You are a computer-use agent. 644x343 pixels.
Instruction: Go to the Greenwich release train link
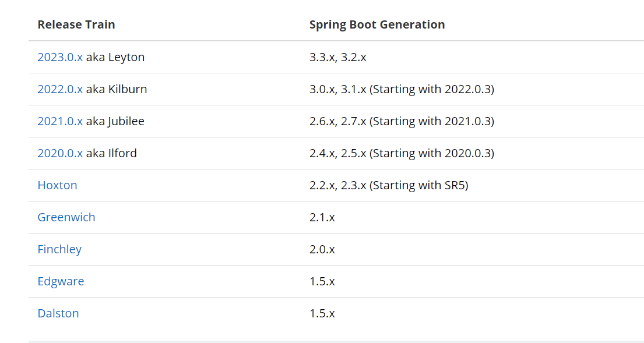[66, 217]
